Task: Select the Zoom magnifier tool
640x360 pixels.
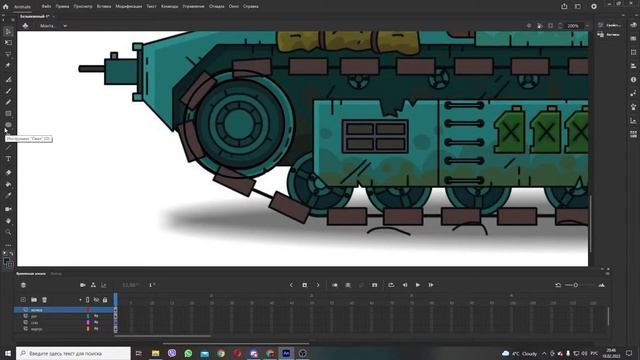Action: 8,232
